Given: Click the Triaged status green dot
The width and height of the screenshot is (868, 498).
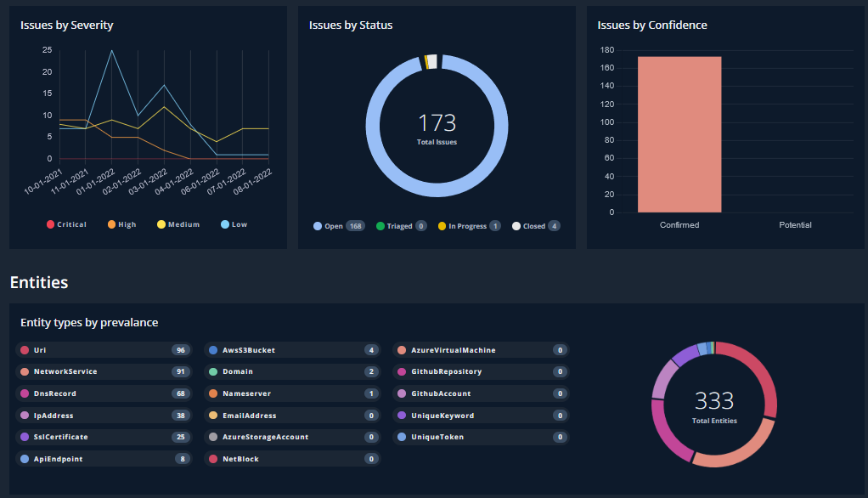Looking at the screenshot, I should 380,226.
